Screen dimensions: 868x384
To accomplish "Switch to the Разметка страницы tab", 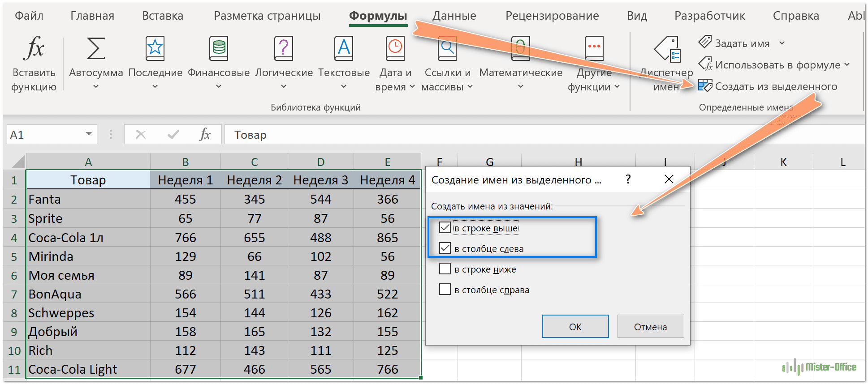I will (x=267, y=16).
